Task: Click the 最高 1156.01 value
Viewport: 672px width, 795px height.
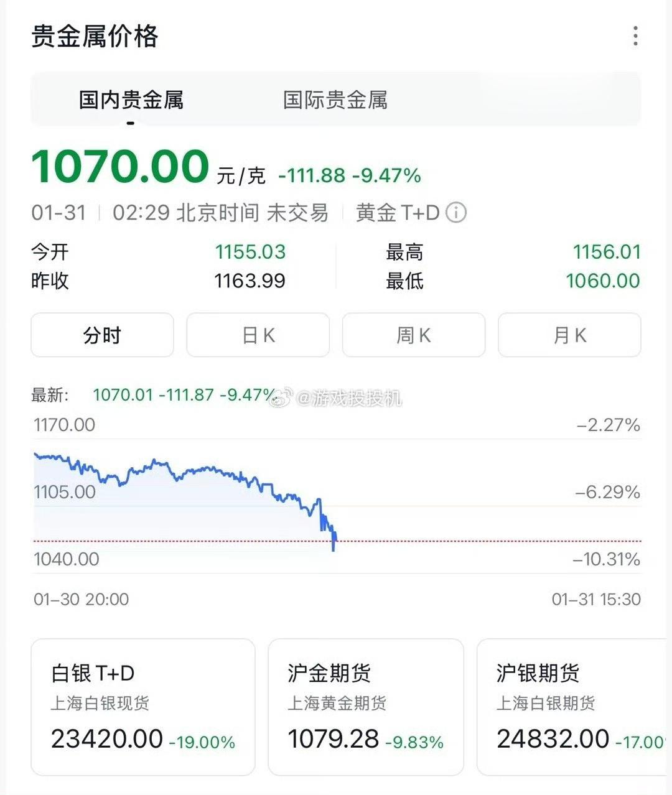Action: 606,252
